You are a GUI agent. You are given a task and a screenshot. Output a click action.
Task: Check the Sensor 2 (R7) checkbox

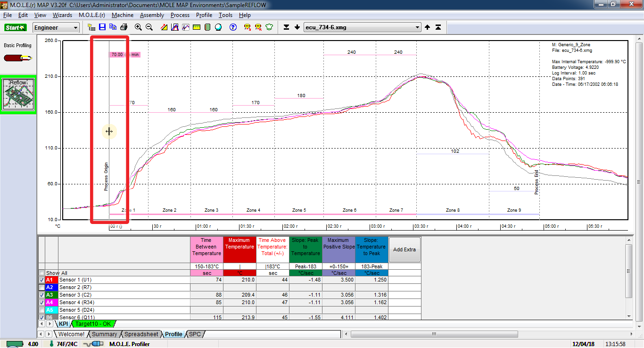[x=42, y=287]
